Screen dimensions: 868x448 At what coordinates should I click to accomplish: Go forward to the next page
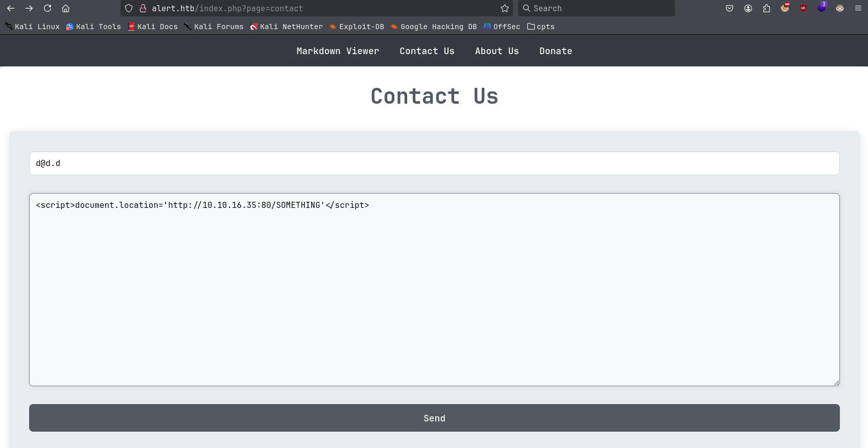(29, 8)
